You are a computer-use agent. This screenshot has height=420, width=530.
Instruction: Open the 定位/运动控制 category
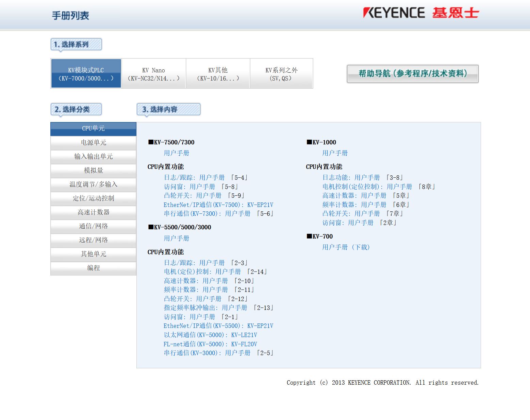coord(93,198)
